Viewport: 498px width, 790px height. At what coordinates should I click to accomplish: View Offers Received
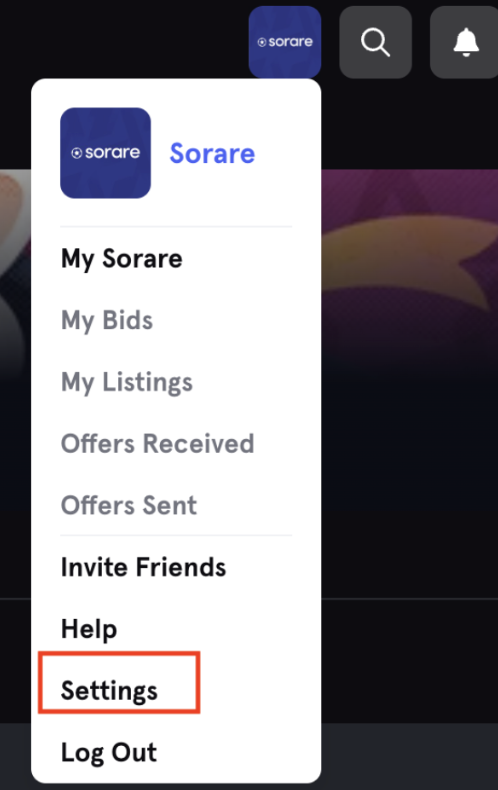click(x=157, y=444)
